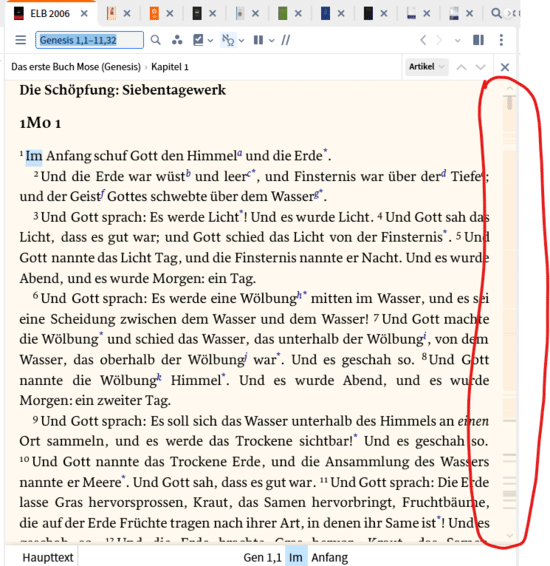Close the ELB 2006 tab
The image size is (550, 566).
(84, 14)
